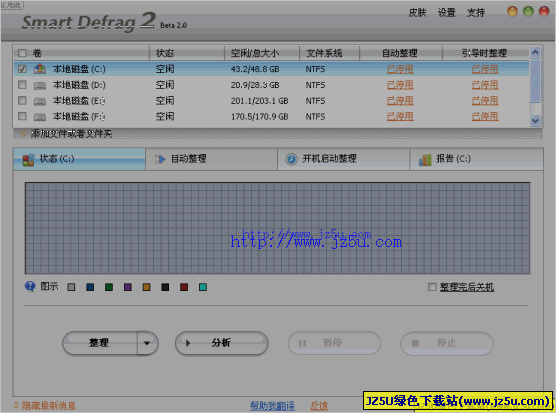Click the 开机启动整理 clock icon
This screenshot has width=556, height=413.
(291, 159)
